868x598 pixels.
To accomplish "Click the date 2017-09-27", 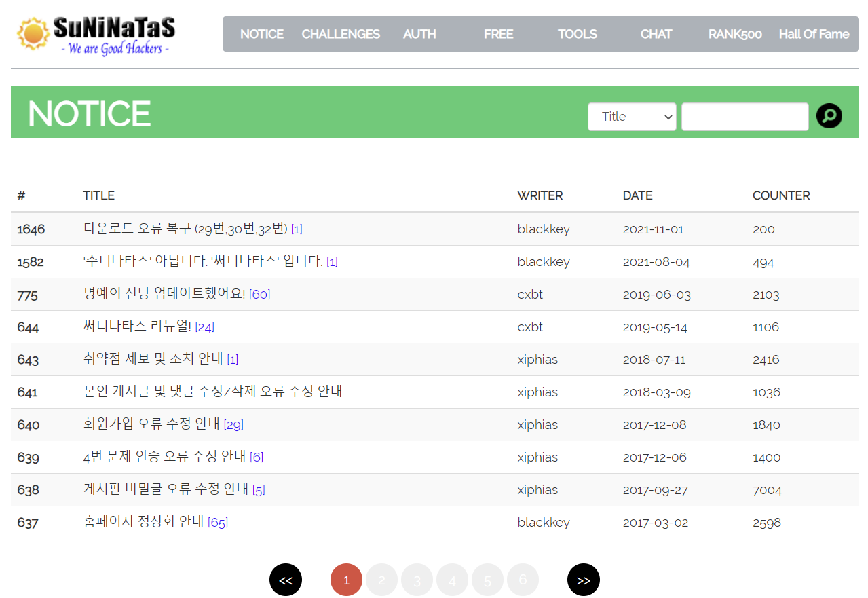I will 656,490.
